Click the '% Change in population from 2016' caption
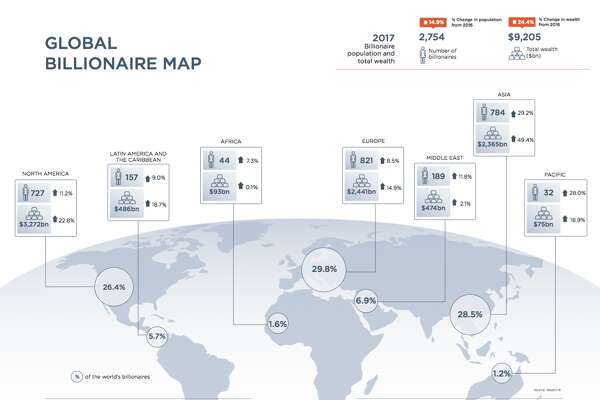The image size is (600, 400). [x=476, y=22]
